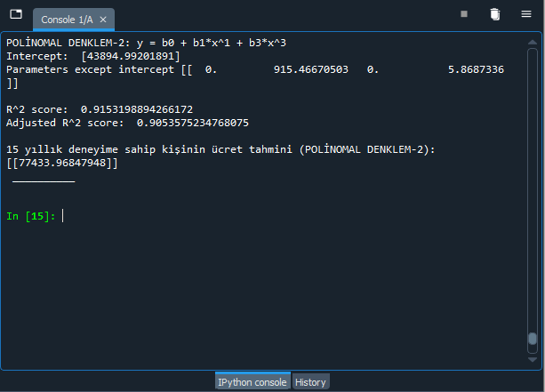
Task: Close the Console 1/A tab
Action: (x=103, y=20)
